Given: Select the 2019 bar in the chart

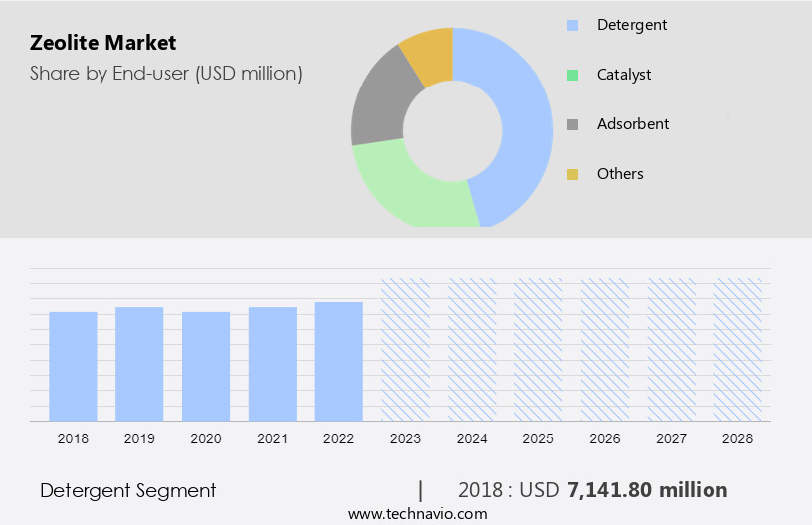Looking at the screenshot, I should click(x=139, y=364).
